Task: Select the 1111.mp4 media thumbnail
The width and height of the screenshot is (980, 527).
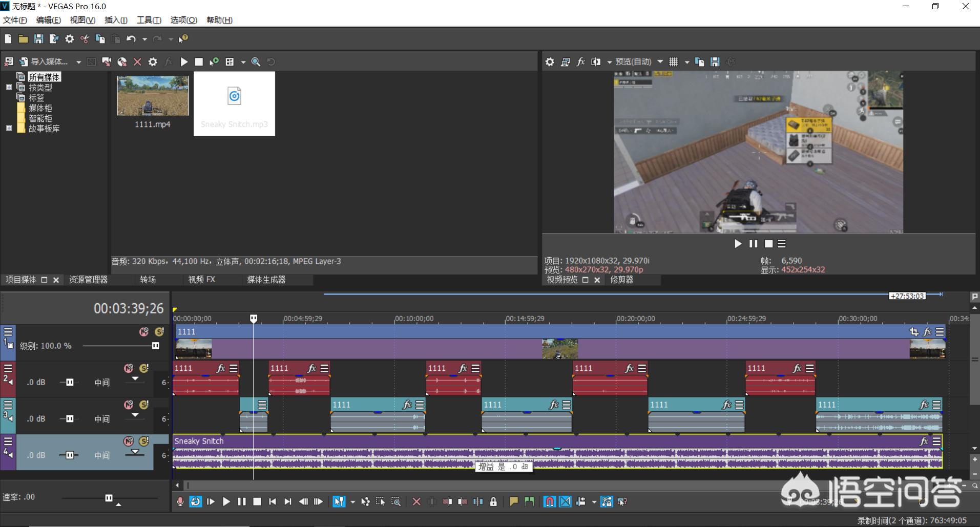Action: coord(153,96)
